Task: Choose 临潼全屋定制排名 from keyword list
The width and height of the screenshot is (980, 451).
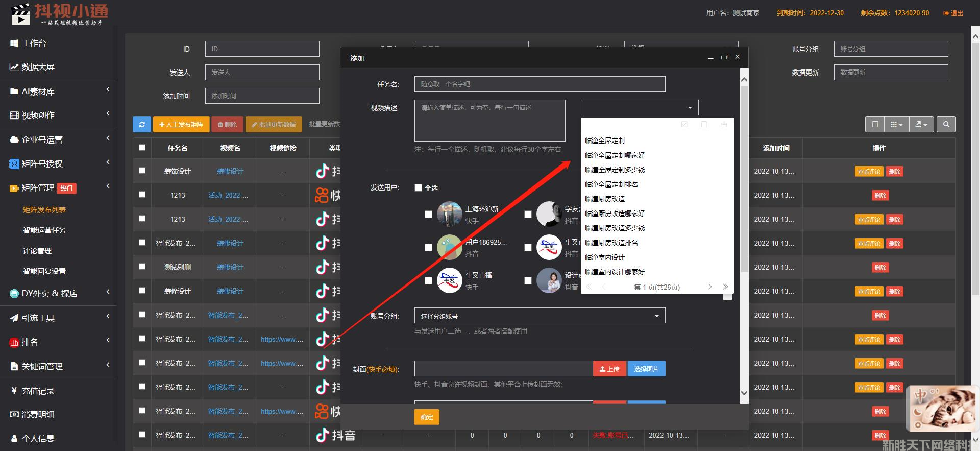Action: [x=611, y=184]
